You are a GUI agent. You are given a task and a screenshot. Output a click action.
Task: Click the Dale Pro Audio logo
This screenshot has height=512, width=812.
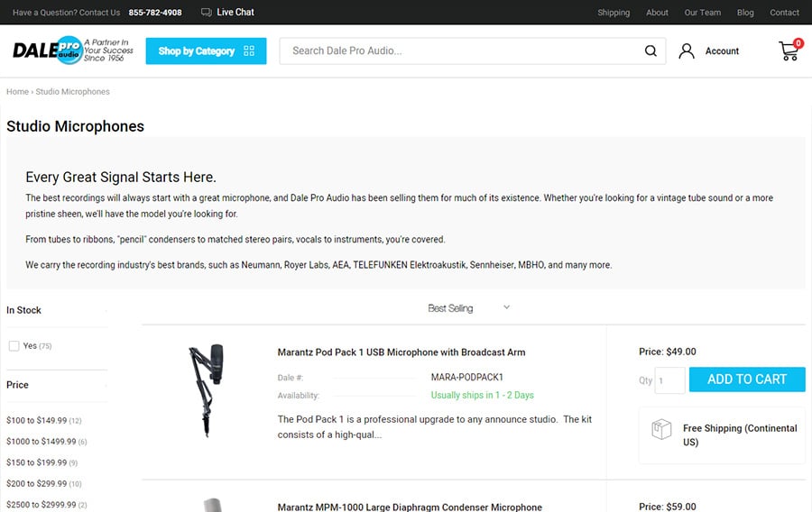click(x=72, y=50)
